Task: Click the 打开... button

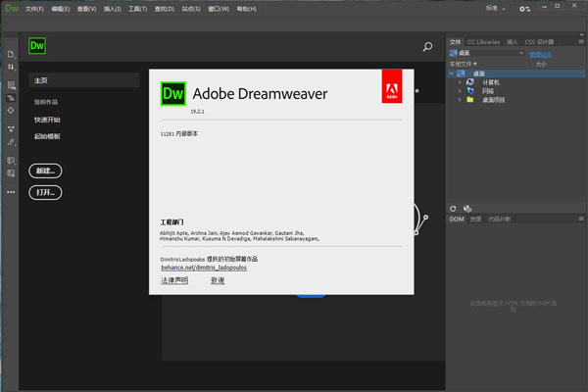Action: 45,192
